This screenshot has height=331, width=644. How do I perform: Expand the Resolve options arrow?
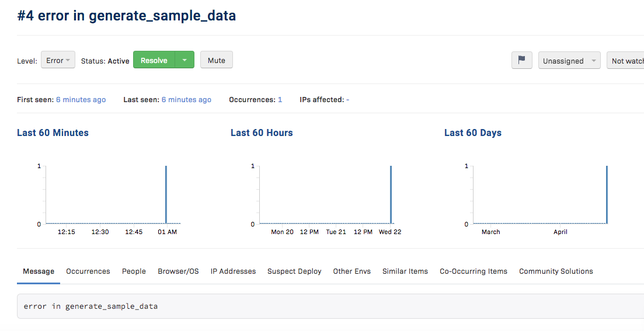(x=185, y=60)
